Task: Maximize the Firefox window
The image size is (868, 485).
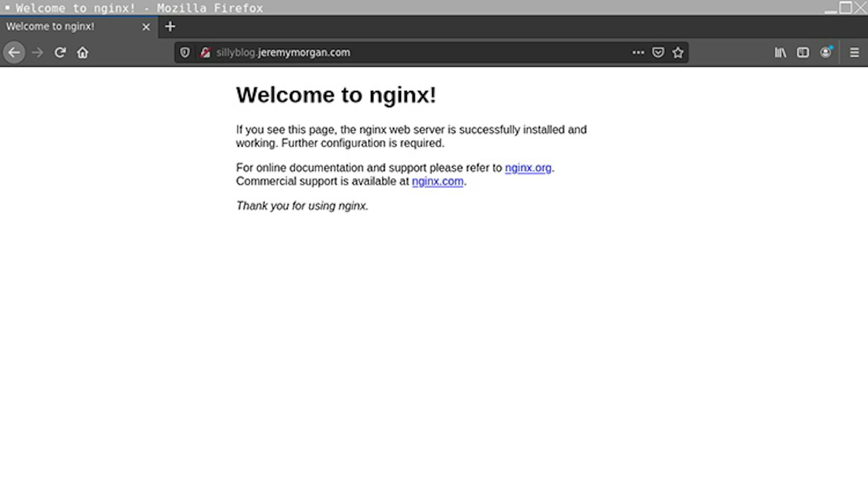Action: click(x=845, y=8)
